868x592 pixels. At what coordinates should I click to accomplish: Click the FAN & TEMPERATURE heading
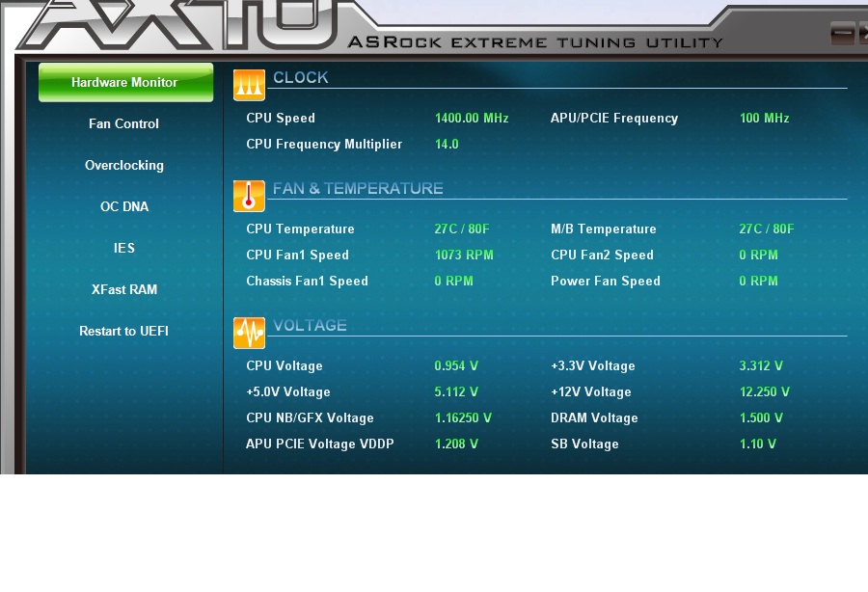pyautogui.click(x=358, y=189)
